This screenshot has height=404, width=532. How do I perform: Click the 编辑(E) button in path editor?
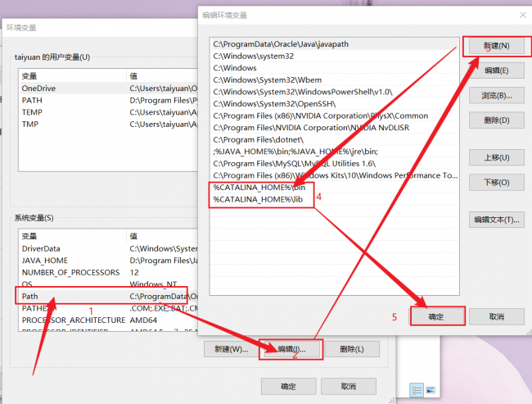[496, 70]
